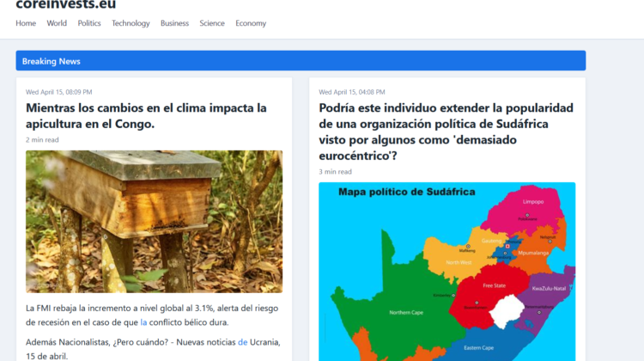Open the Technology section

[x=131, y=23]
